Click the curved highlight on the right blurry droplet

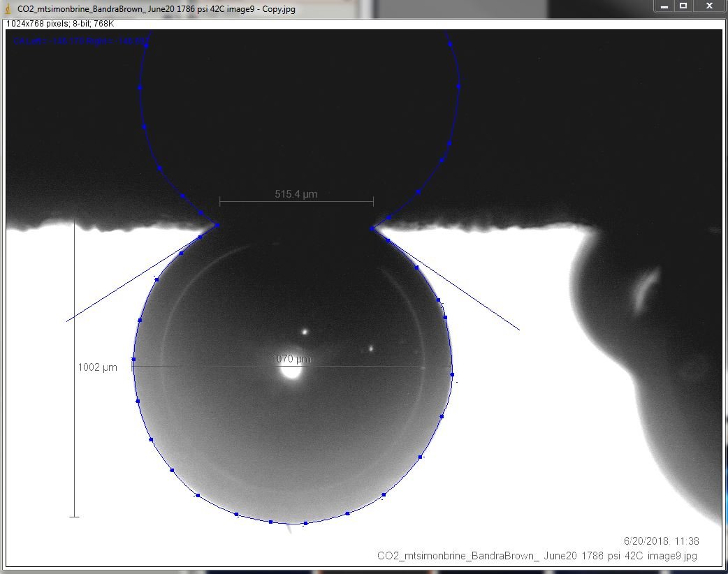[646, 290]
